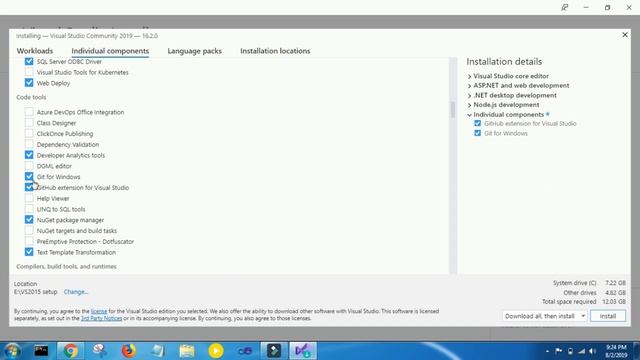
Task: Click Change... next to install location
Action: coord(76,292)
